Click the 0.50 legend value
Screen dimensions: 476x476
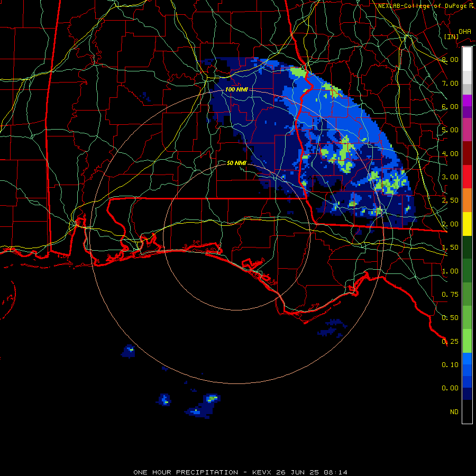[x=450, y=318]
